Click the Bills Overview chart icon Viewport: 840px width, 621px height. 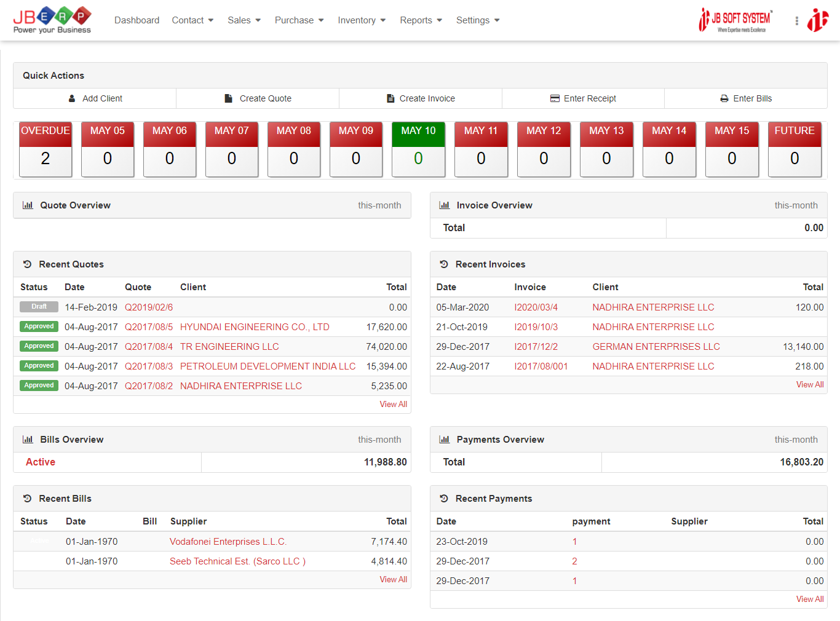point(28,440)
